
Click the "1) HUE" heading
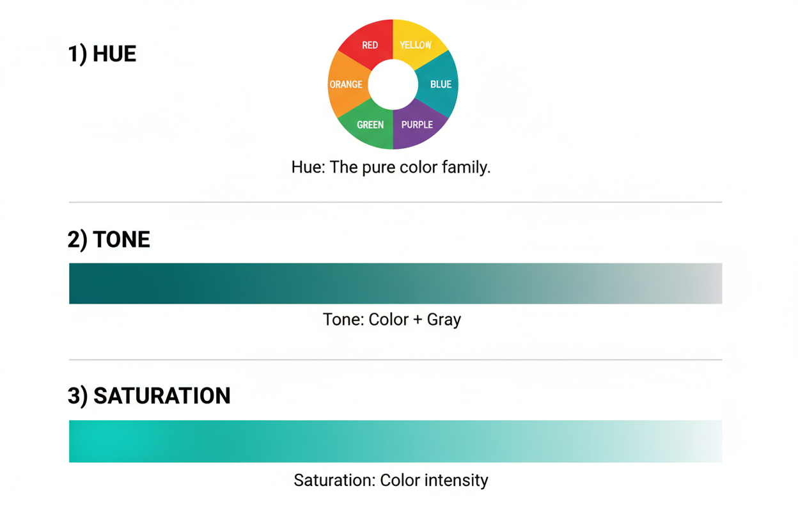tap(102, 54)
